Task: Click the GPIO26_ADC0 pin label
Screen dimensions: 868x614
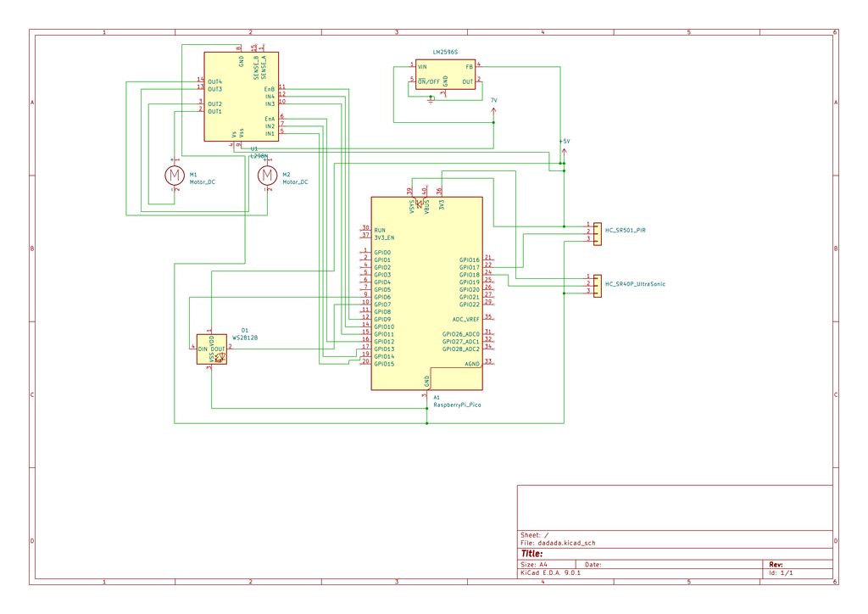Action: pyautogui.click(x=461, y=334)
